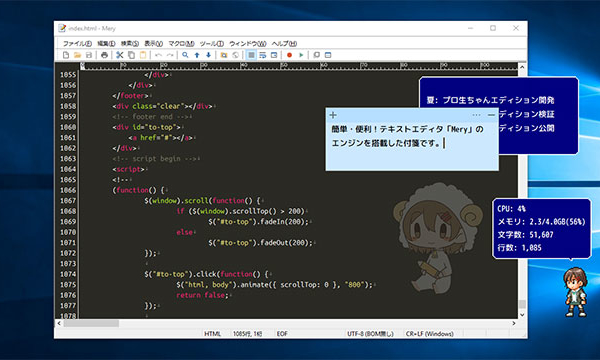Viewport: 600px width, 360px height.
Task: Paste using the clipboard toolbar icon
Action: coord(143,55)
